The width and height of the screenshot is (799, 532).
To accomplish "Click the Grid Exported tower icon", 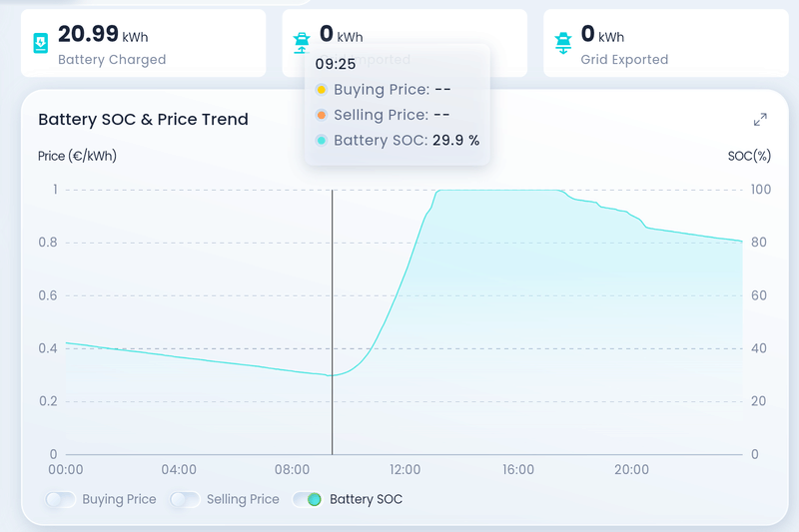I will click(x=563, y=43).
